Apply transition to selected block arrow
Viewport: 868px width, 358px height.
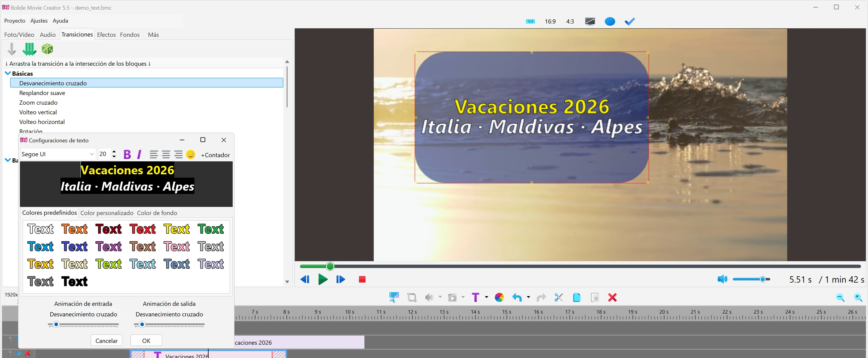(x=12, y=49)
